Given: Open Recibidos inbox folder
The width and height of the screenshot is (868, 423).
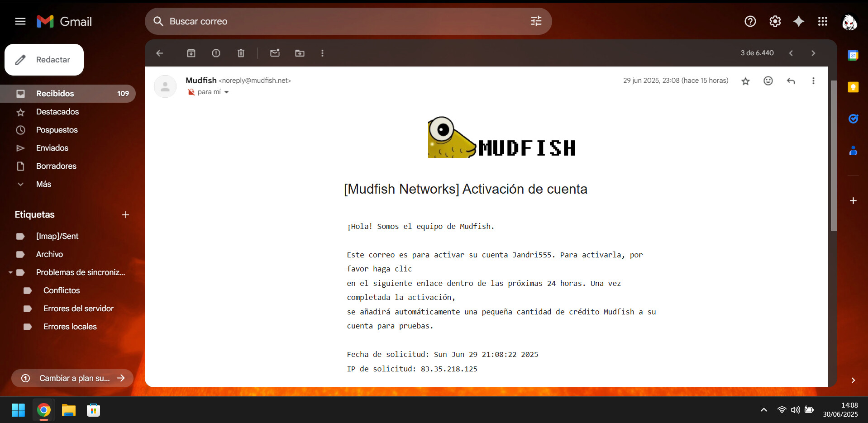Looking at the screenshot, I should click(x=68, y=94).
